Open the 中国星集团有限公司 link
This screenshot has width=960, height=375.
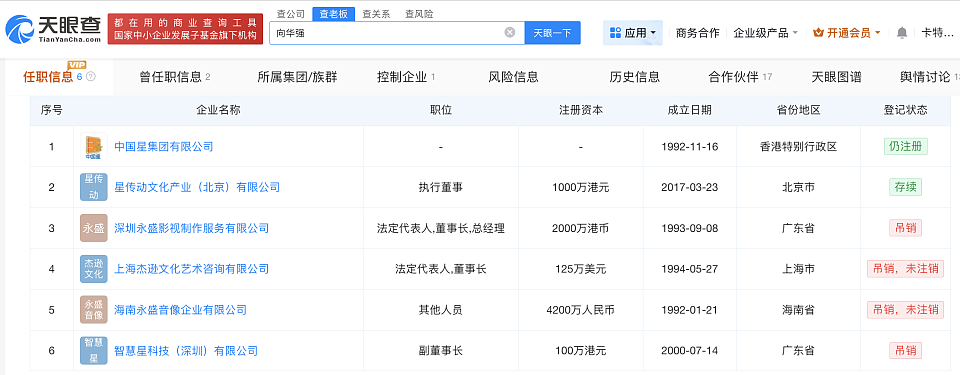click(x=163, y=146)
